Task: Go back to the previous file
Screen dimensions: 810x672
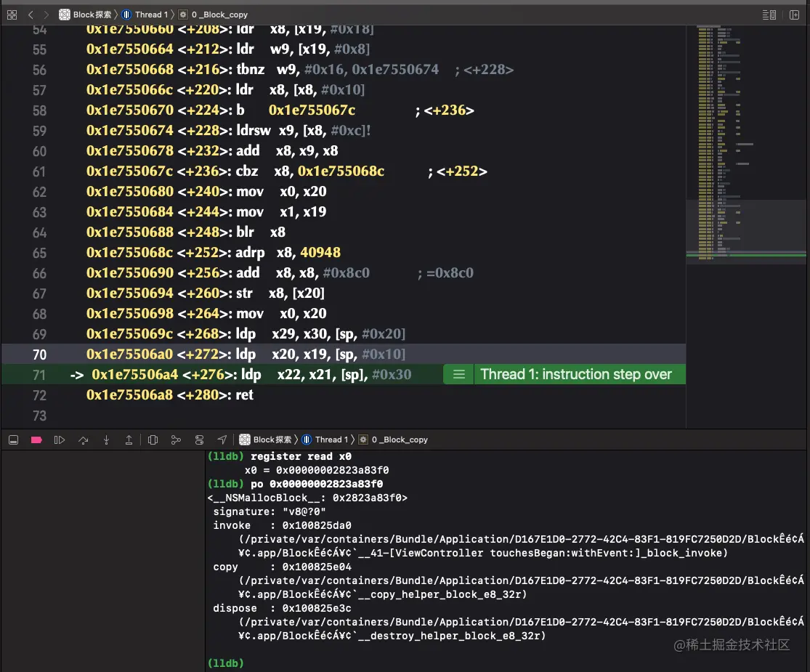Action: pos(31,15)
